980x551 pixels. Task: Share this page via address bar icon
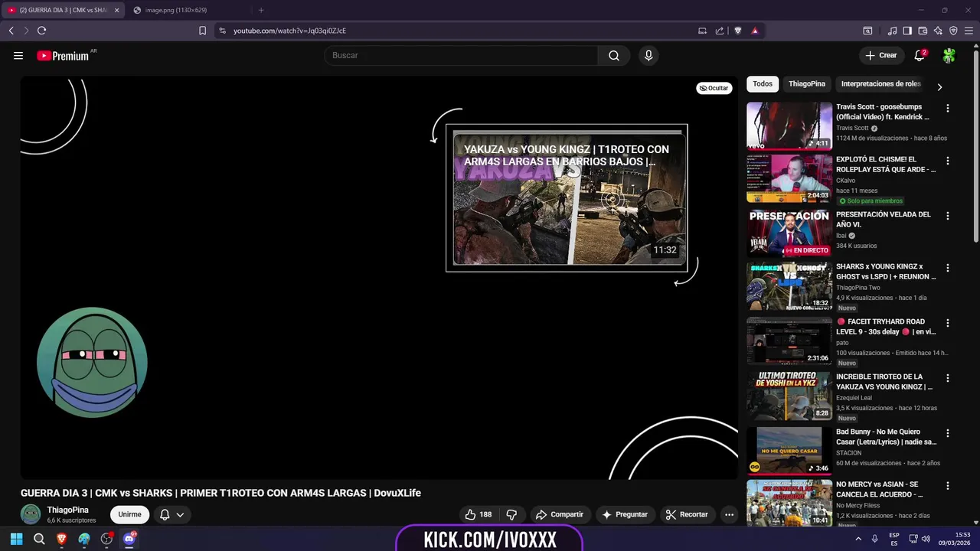click(720, 31)
